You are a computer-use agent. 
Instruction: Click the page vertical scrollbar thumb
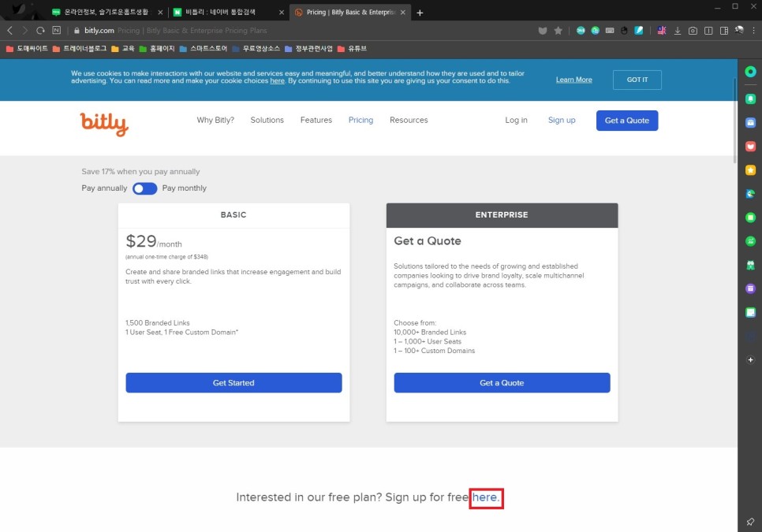coord(735,119)
